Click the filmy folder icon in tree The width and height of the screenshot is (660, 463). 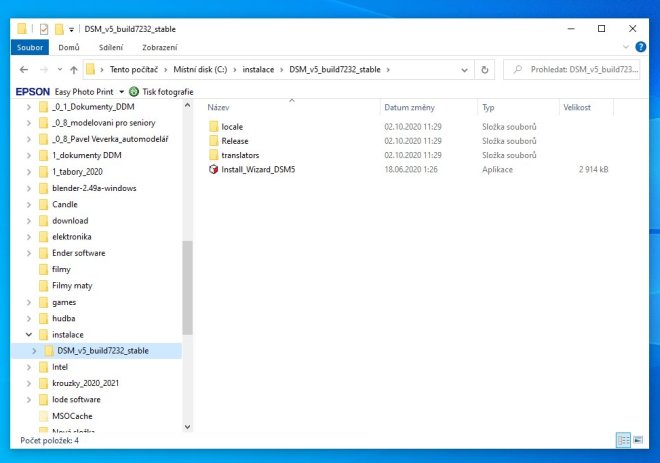[x=43, y=269]
